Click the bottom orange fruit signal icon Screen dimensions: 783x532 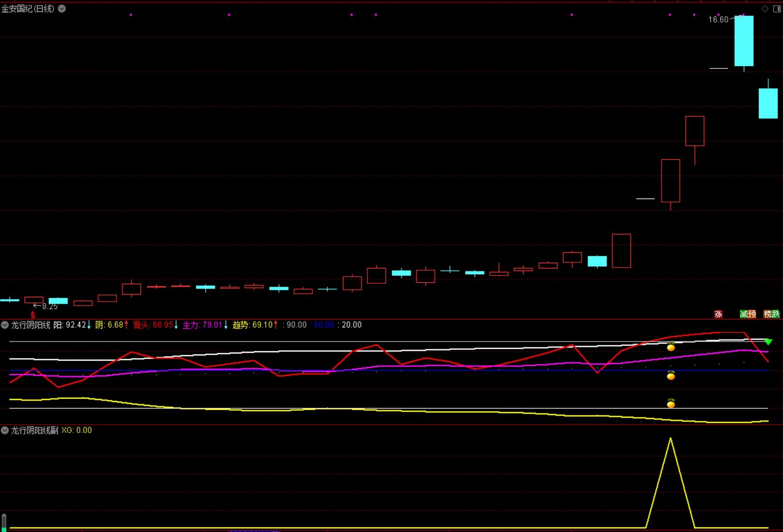pos(671,403)
